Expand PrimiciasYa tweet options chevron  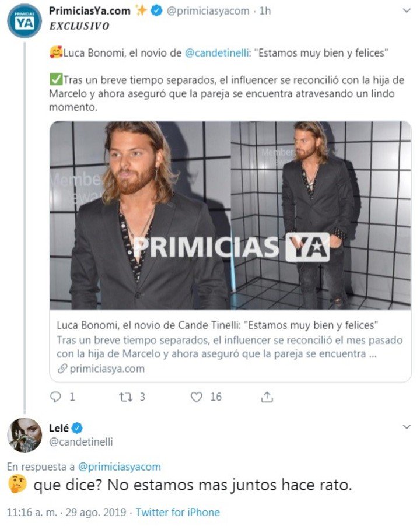pos(407,11)
